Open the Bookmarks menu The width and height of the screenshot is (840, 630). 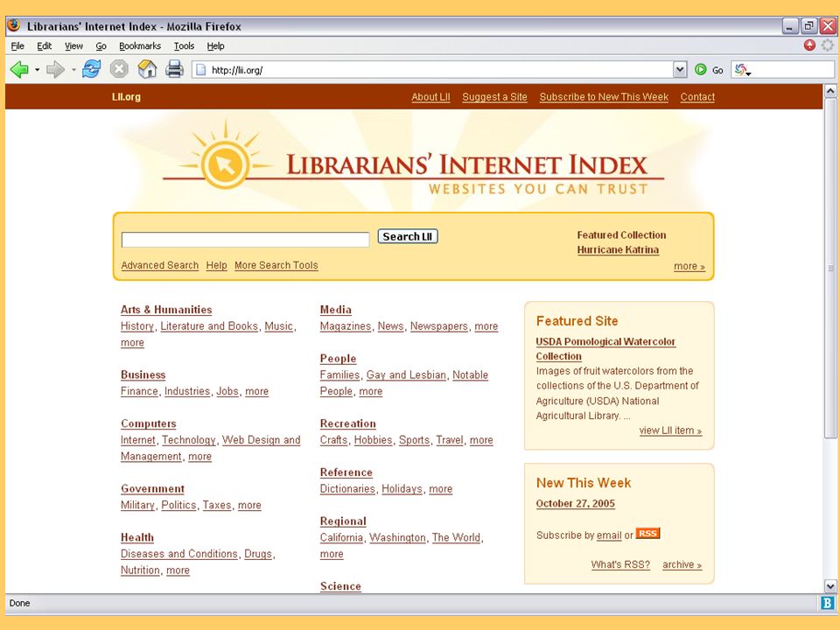click(x=140, y=46)
